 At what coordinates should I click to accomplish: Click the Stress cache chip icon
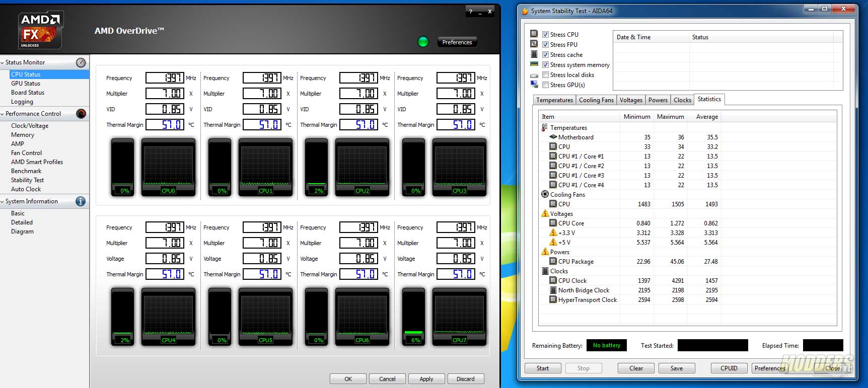pyautogui.click(x=534, y=54)
